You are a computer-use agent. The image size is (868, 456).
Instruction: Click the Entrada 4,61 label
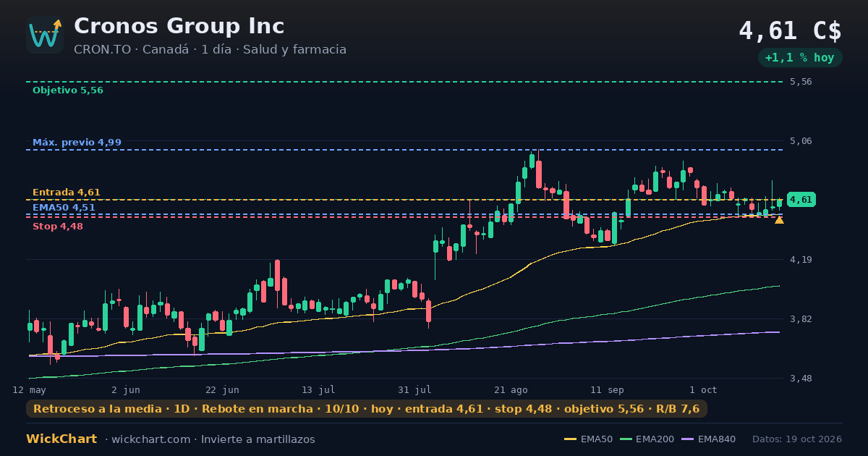[67, 193]
